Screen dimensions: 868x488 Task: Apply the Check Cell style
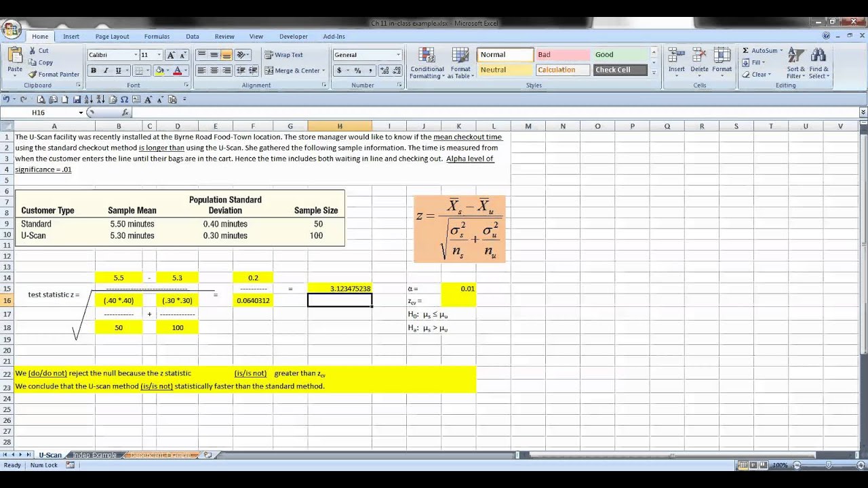[x=620, y=70]
